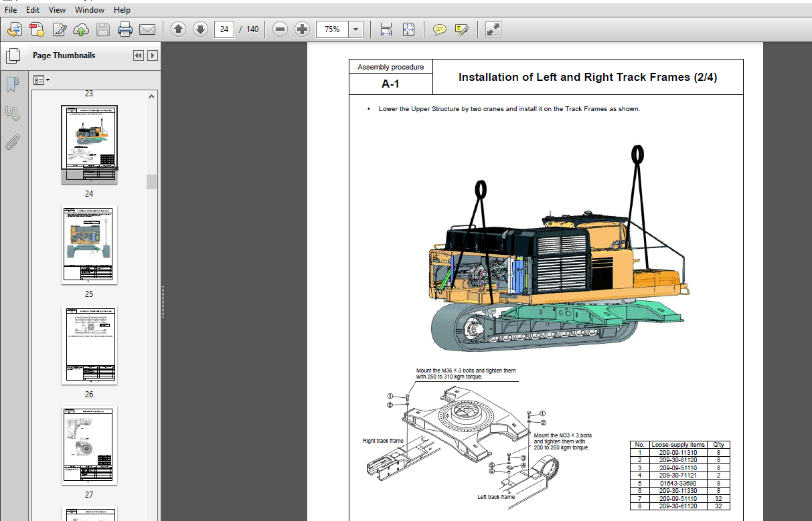Click the "Page Thumbnails" panel title
This screenshot has height=521, width=812.
[x=64, y=56]
